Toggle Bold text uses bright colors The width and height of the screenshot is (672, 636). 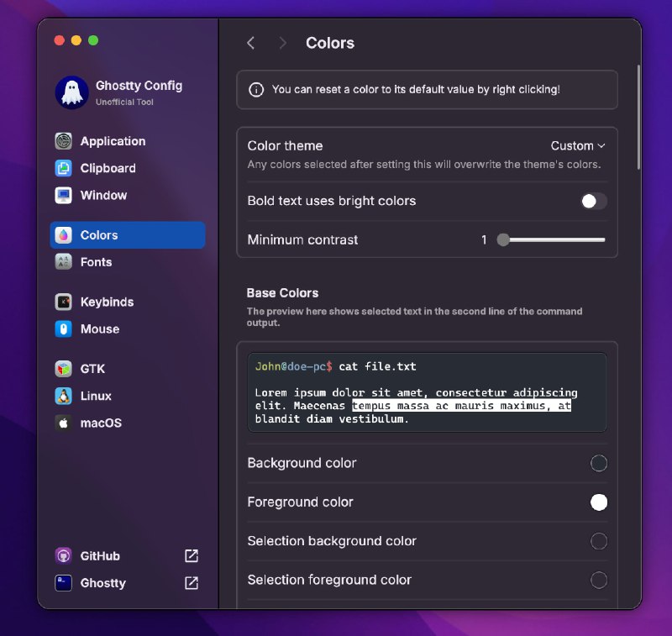594,201
